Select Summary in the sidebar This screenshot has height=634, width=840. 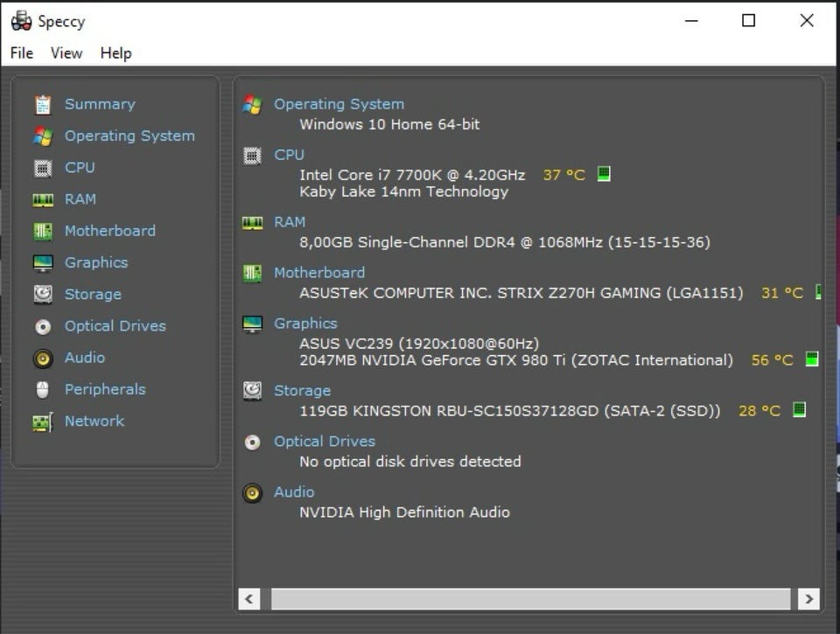pyautogui.click(x=100, y=104)
